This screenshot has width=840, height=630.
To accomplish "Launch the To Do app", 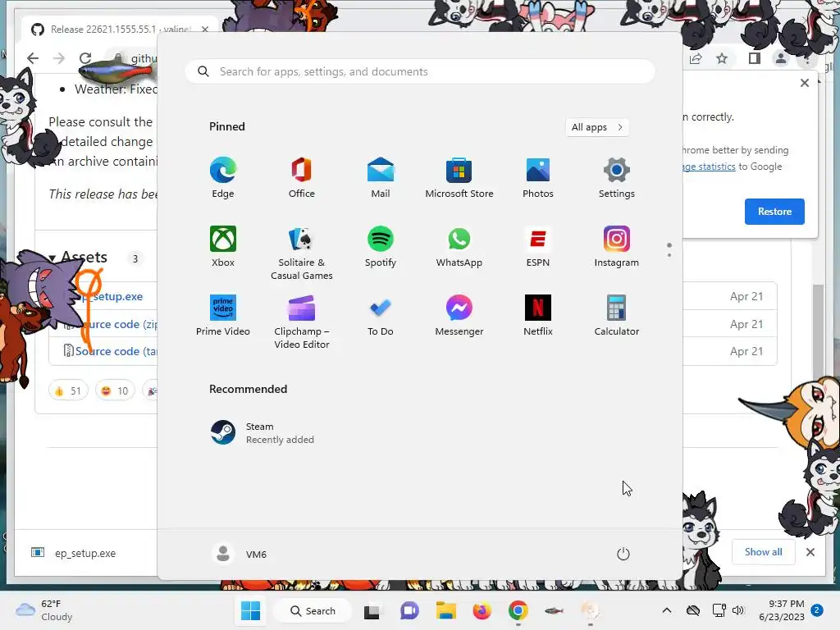I will 381,316.
